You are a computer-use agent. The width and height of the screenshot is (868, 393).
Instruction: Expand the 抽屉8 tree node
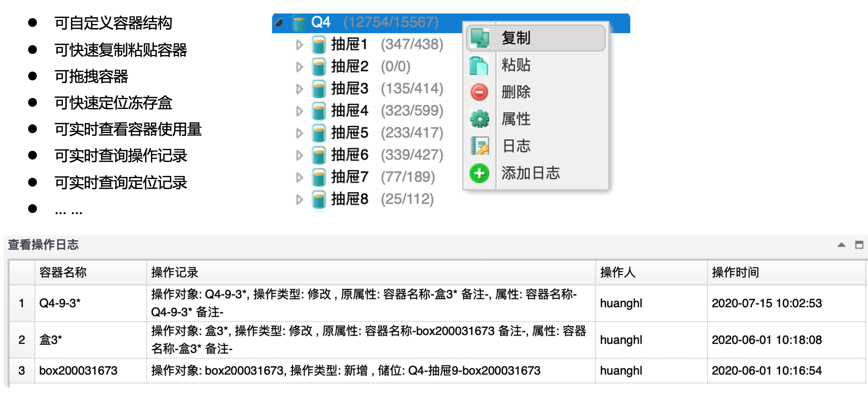click(299, 199)
